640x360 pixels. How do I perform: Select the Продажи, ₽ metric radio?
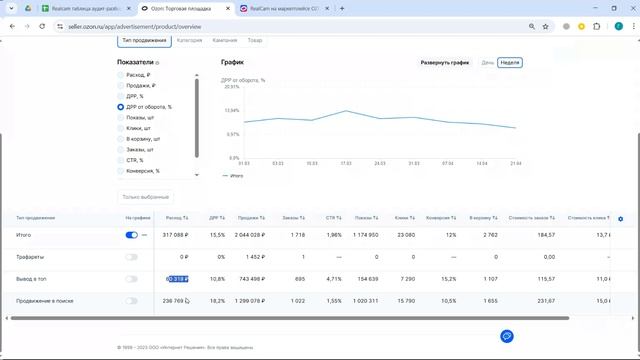[120, 86]
